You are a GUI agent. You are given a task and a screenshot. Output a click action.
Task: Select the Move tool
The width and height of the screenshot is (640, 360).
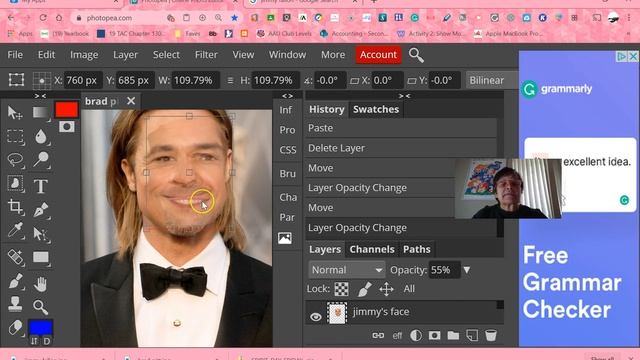(x=15, y=113)
